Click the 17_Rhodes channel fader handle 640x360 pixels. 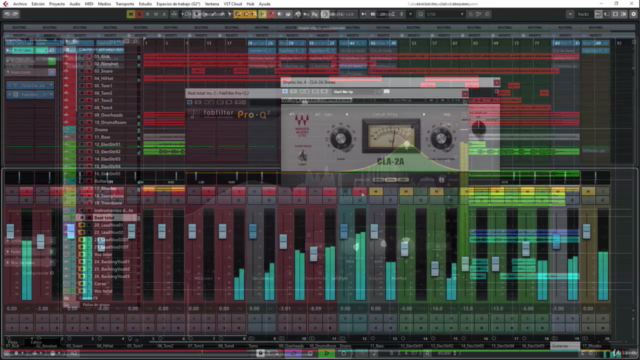click(587, 231)
